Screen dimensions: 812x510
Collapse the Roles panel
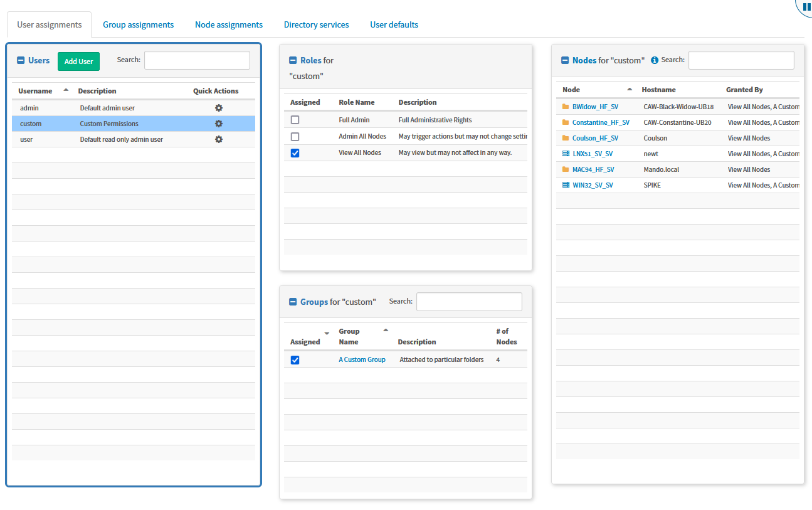click(x=293, y=60)
